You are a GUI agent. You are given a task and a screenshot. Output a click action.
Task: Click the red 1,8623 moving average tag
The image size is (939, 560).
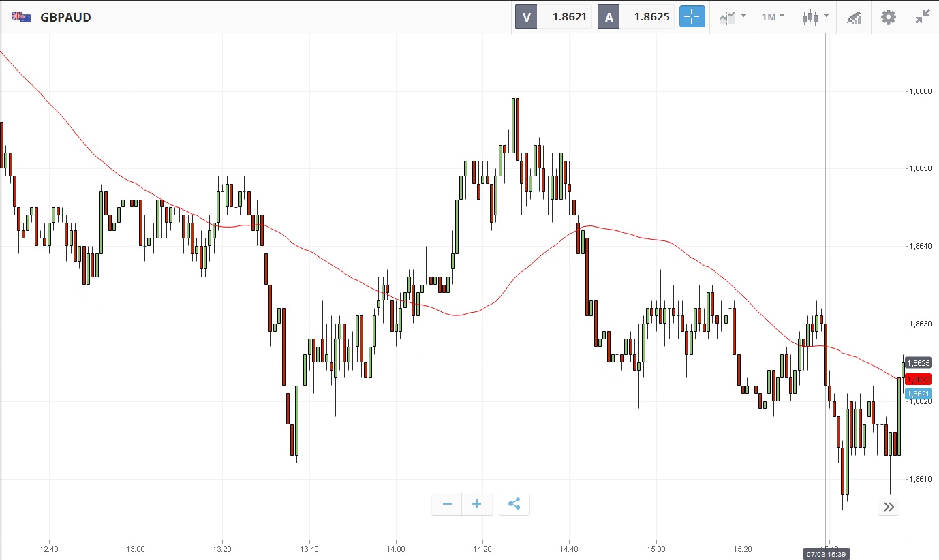(x=918, y=379)
